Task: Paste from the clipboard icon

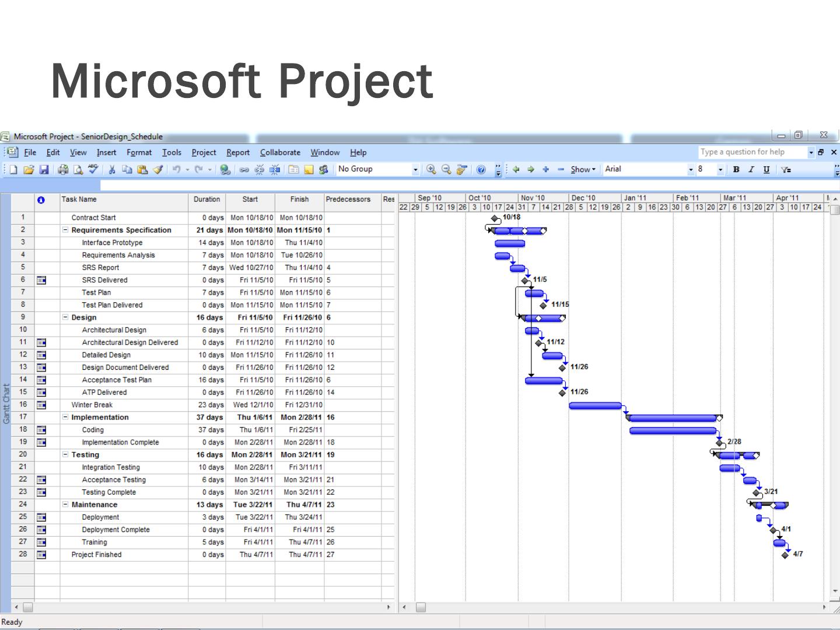Action: 142,170
